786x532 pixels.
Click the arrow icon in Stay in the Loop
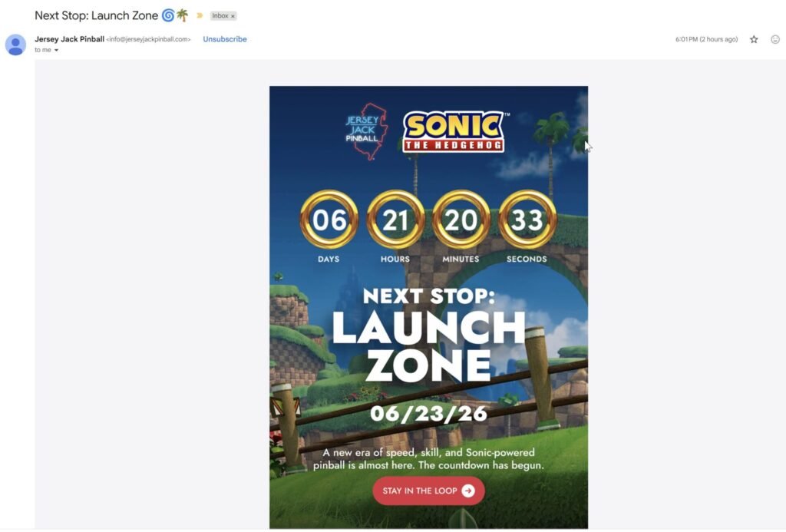tap(468, 491)
